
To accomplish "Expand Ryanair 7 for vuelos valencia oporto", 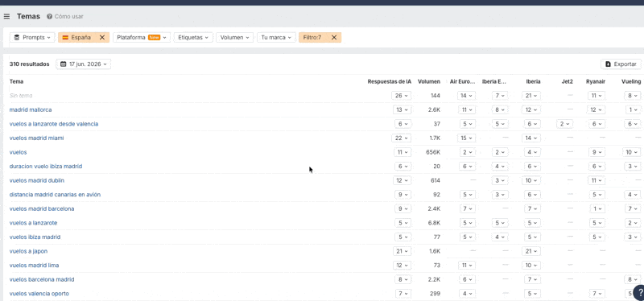I will pos(597,294).
